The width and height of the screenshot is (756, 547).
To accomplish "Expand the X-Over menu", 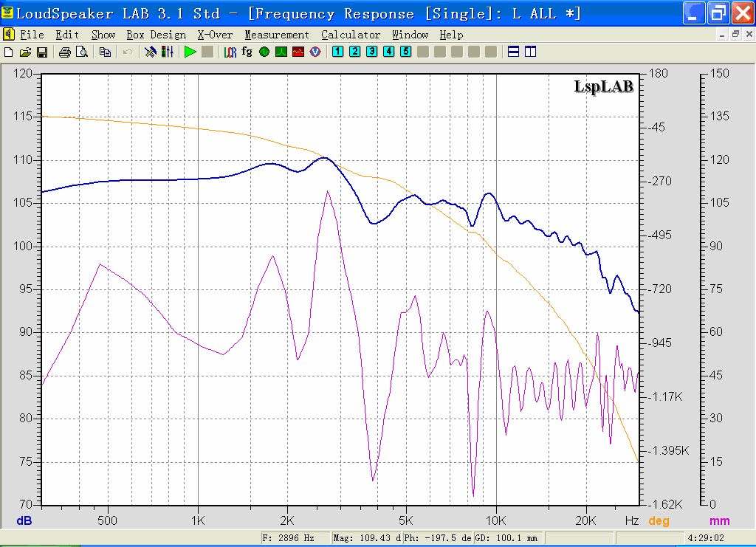I will pyautogui.click(x=215, y=35).
